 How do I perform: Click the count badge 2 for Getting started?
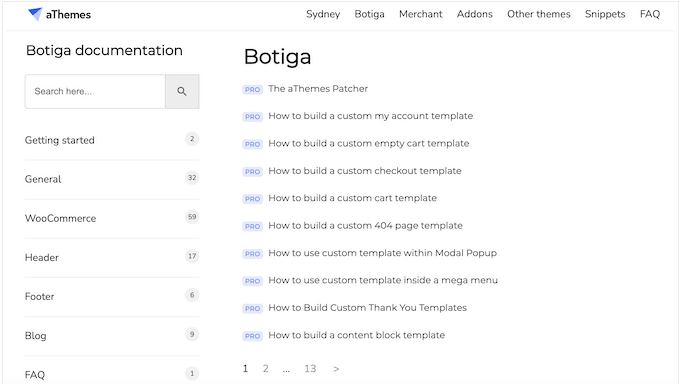(192, 139)
